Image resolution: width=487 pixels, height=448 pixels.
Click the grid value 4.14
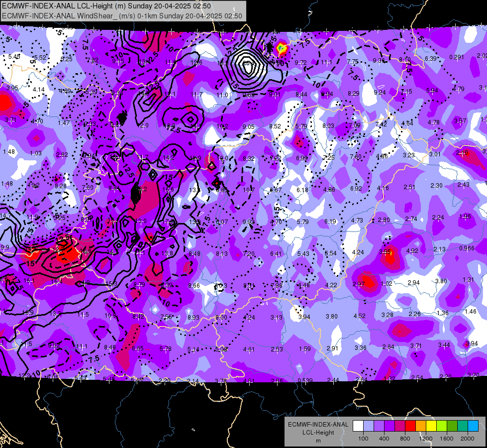coord(38,90)
